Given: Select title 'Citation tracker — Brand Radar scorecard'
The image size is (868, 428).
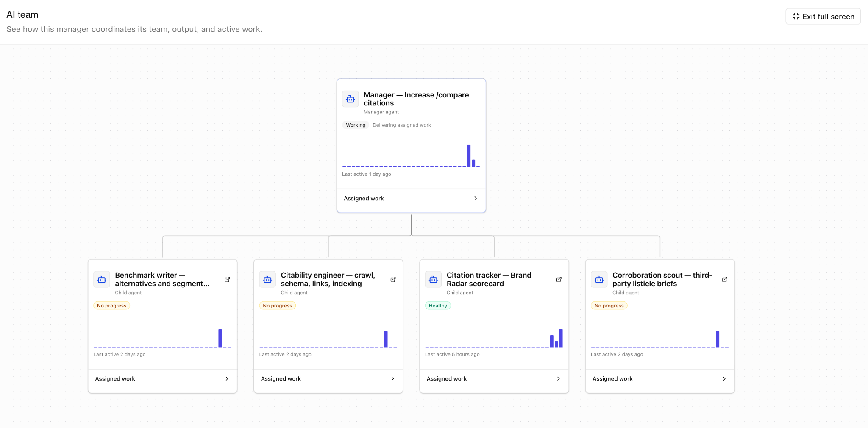Looking at the screenshot, I should (x=489, y=279).
